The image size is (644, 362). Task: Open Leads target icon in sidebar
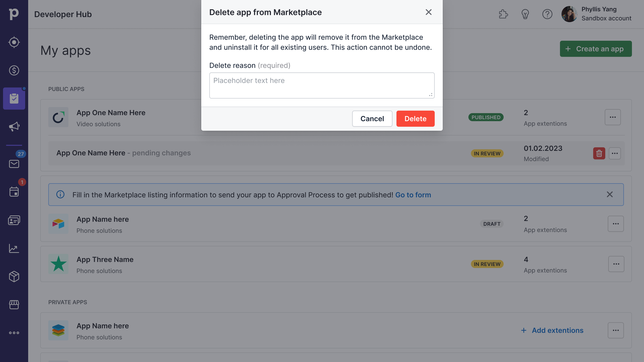point(14,42)
